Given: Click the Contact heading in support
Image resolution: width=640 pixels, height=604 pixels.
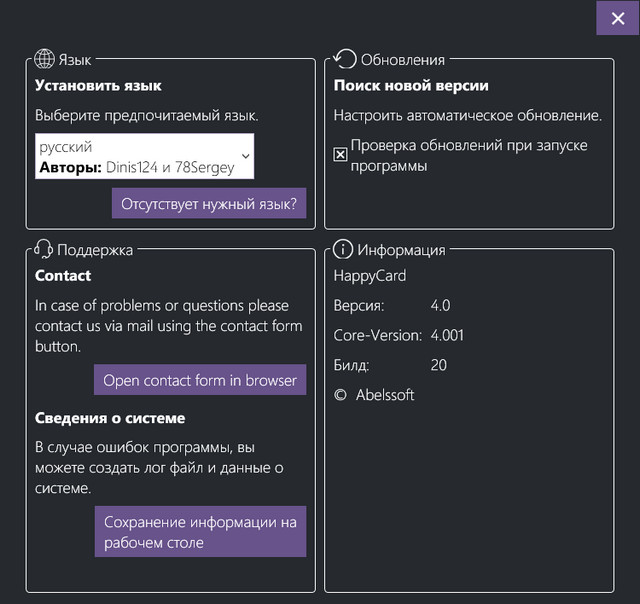Looking at the screenshot, I should (63, 275).
